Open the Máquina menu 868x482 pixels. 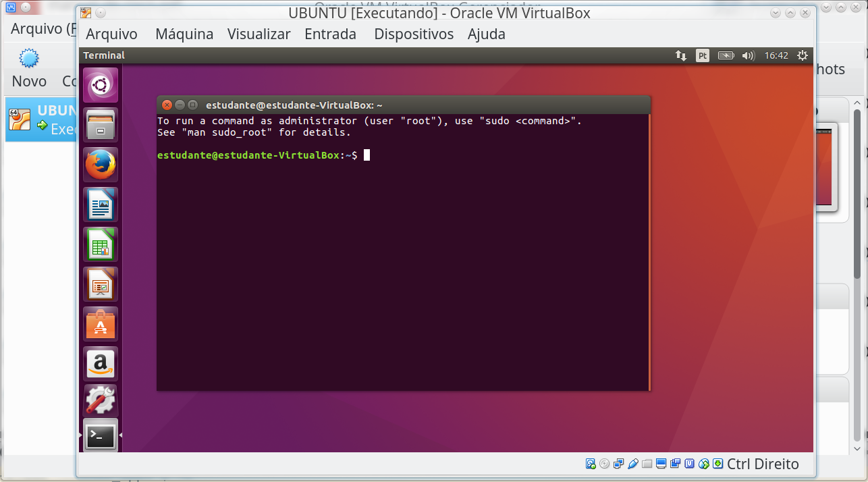[184, 34]
